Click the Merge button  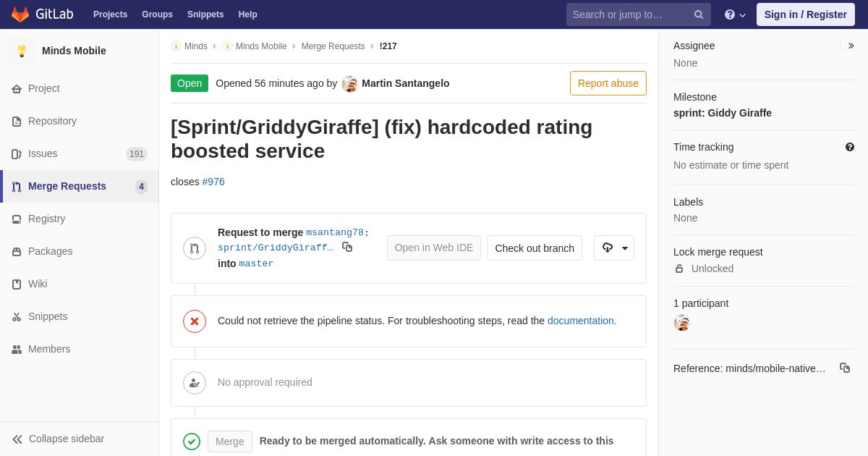[230, 442]
